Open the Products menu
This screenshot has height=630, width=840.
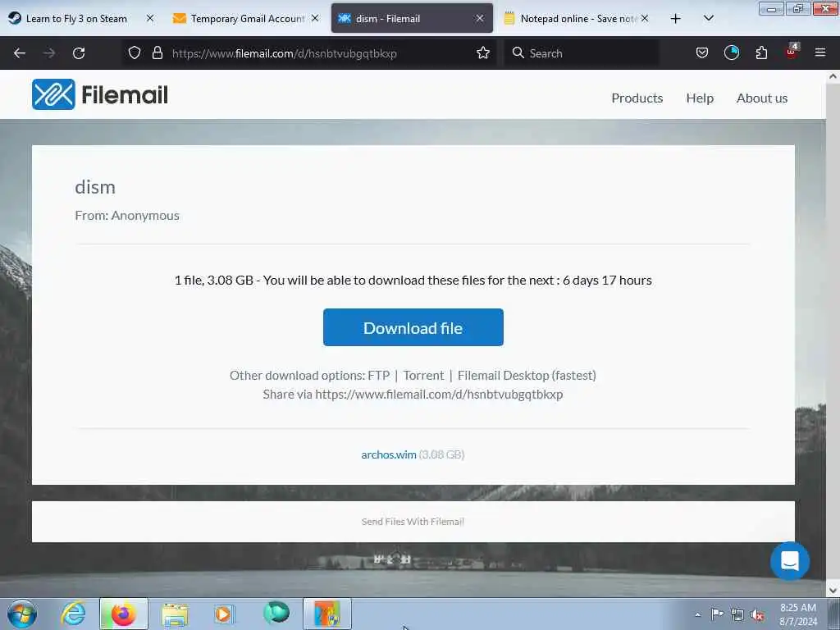(637, 98)
